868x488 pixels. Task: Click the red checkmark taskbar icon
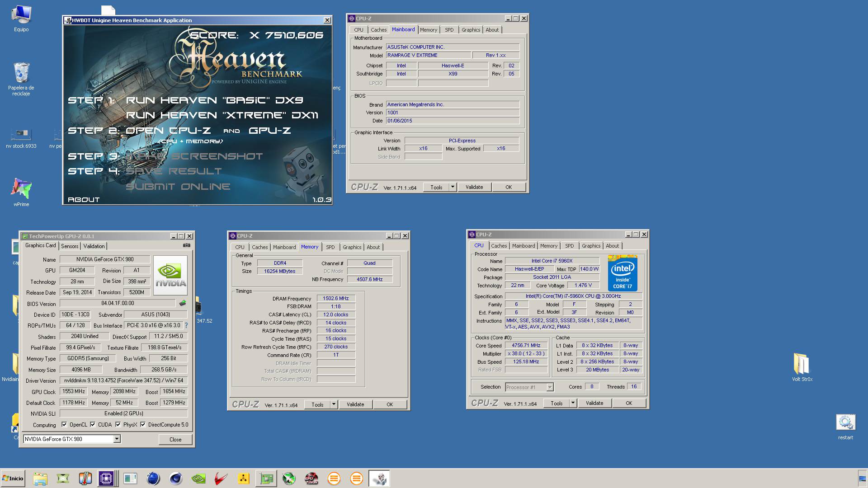pos(221,479)
